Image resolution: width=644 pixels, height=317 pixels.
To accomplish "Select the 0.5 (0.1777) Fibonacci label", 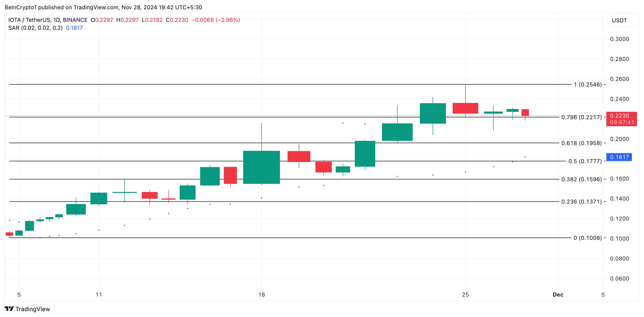I will (x=585, y=161).
